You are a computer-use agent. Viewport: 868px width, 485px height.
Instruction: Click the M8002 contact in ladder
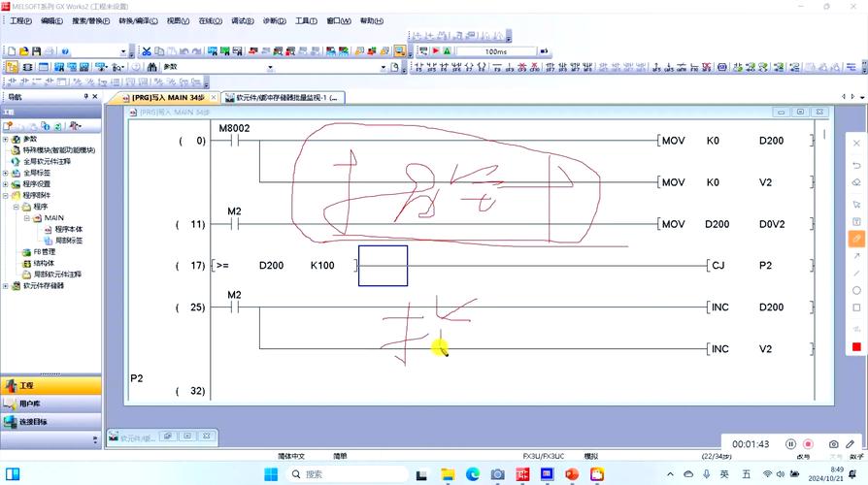(234, 141)
